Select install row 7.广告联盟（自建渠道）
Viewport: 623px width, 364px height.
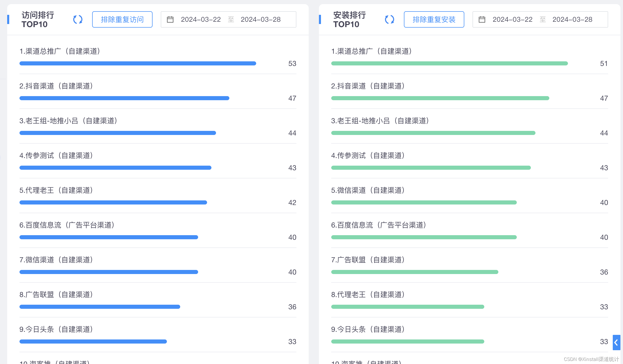pos(470,265)
